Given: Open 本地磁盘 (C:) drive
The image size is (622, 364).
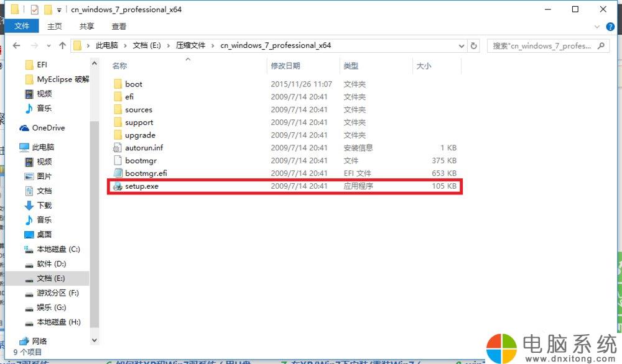Looking at the screenshot, I should (x=52, y=249).
